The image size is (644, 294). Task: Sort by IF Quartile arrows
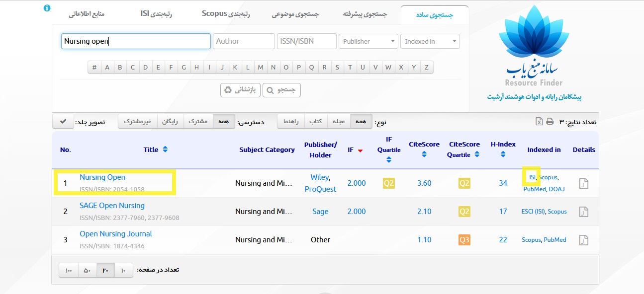click(x=389, y=160)
